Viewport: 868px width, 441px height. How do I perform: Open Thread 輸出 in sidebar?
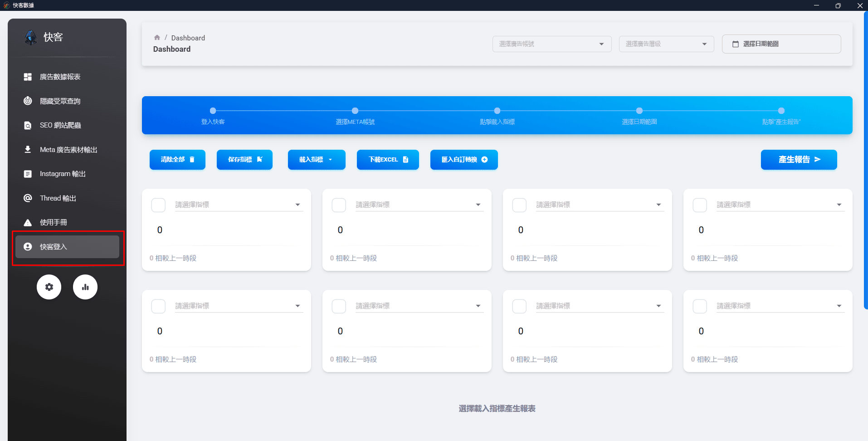(58, 198)
